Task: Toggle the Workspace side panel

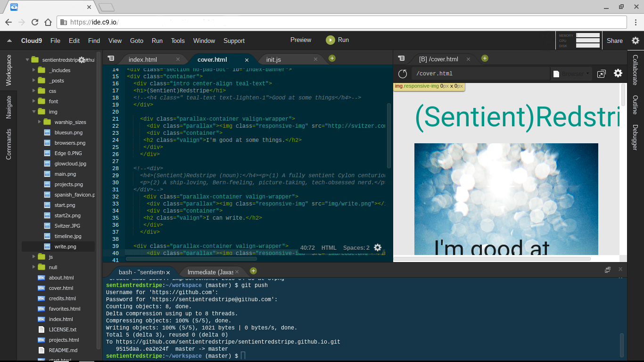Action: [x=8, y=70]
